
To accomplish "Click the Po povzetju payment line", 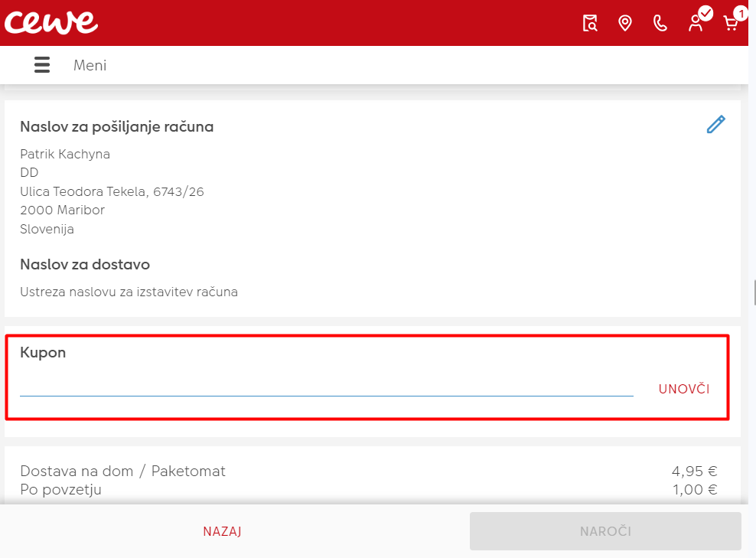I will (x=61, y=490).
